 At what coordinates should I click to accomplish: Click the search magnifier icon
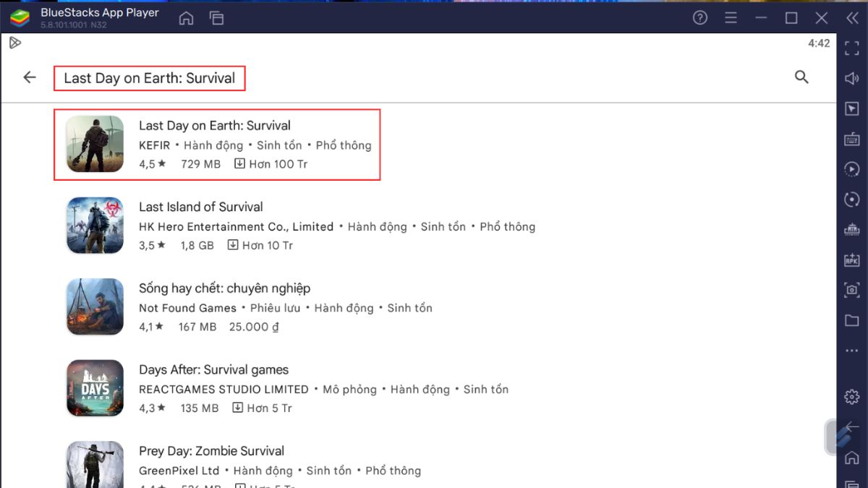click(801, 77)
